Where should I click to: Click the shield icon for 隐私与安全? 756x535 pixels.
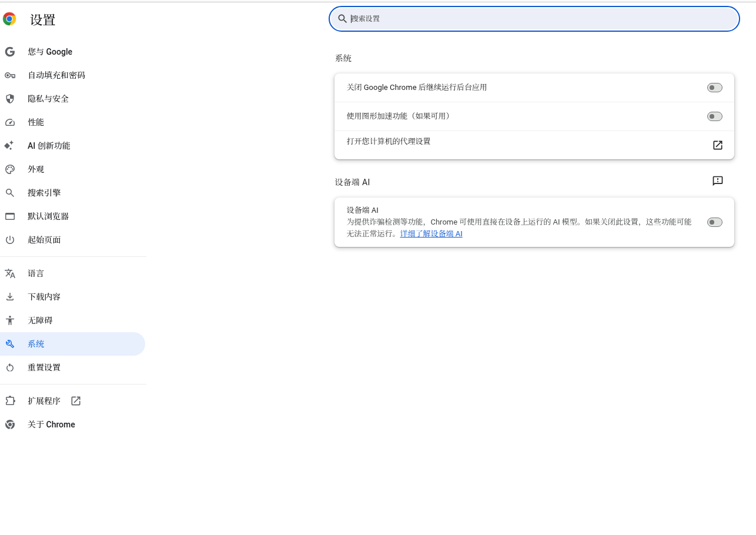pyautogui.click(x=9, y=99)
